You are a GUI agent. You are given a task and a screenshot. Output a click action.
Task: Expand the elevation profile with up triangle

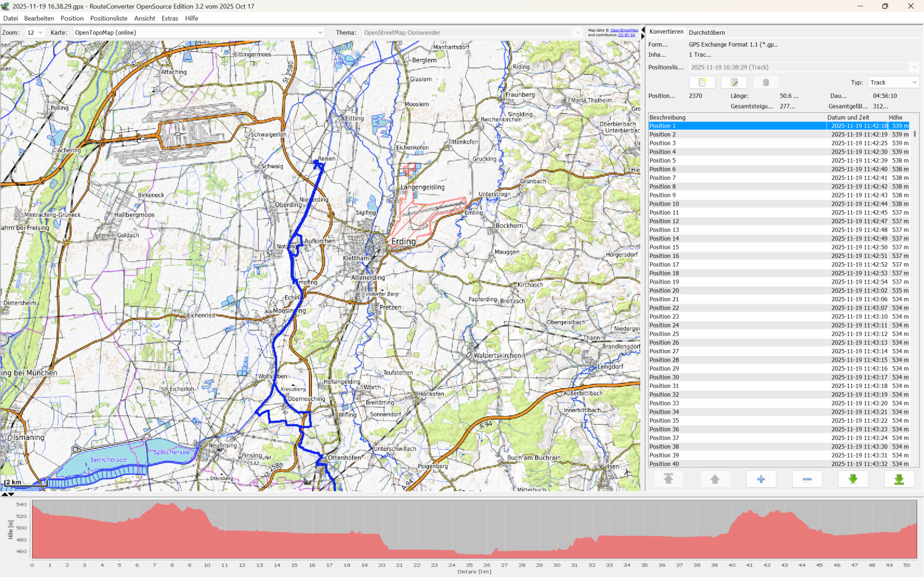coord(5,495)
